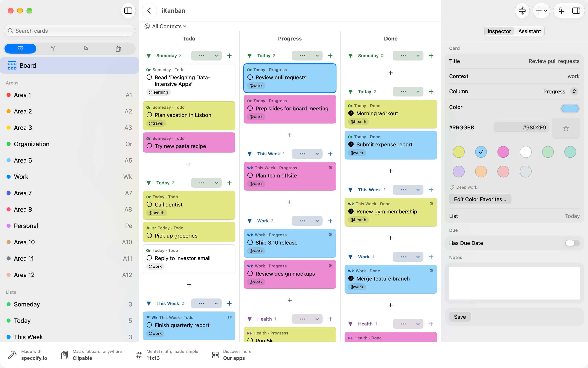
Task: Click the favorite star next to hex color
Action: [x=566, y=128]
